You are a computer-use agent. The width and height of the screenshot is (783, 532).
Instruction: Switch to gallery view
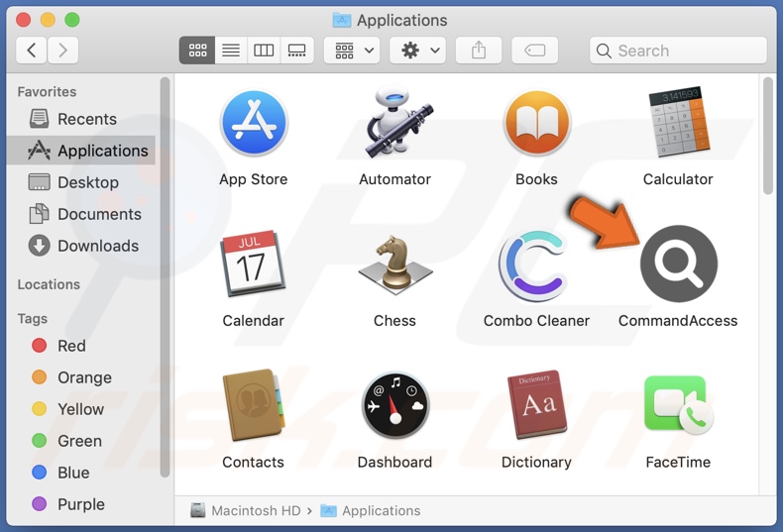click(x=297, y=51)
